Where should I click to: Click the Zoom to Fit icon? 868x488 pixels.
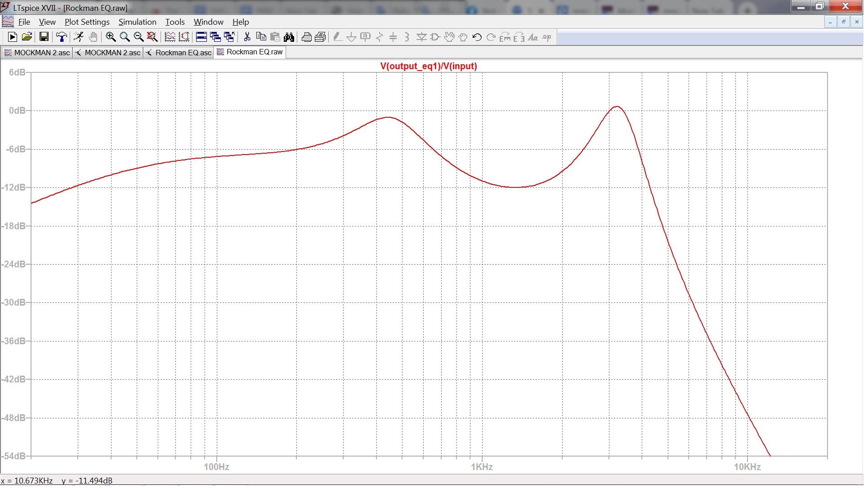(152, 37)
